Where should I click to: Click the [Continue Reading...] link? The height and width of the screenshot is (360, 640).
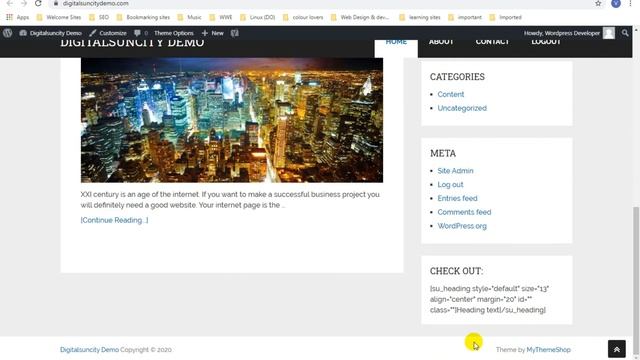point(114,220)
